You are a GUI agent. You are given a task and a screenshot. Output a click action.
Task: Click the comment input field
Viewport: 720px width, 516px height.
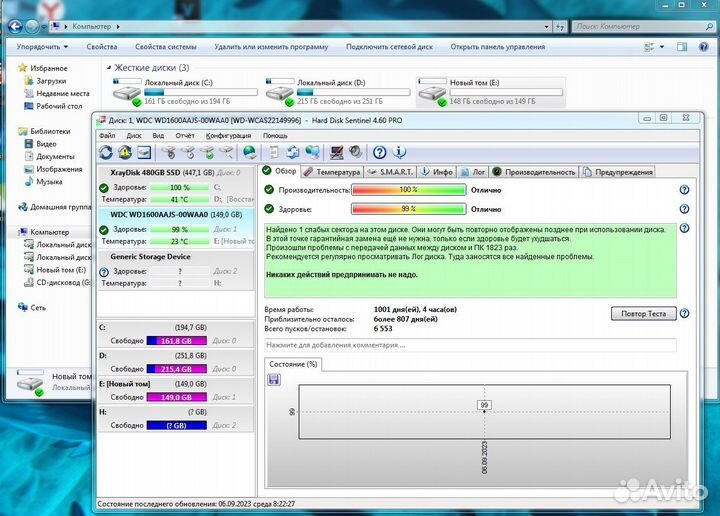click(x=470, y=345)
